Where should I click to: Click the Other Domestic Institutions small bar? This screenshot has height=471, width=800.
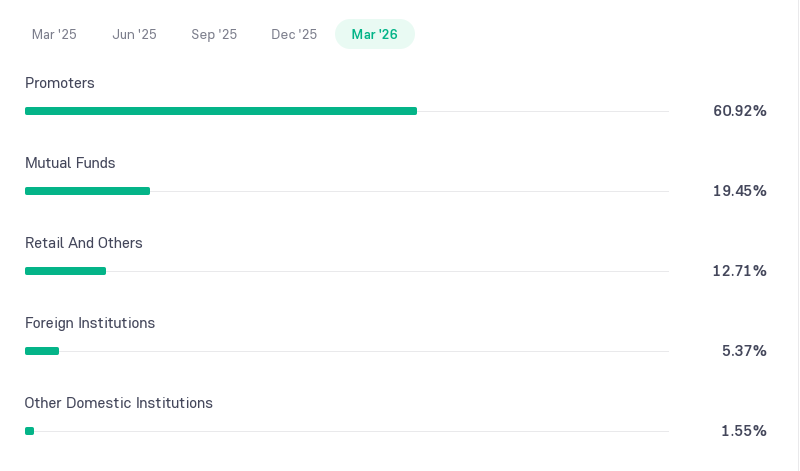30,431
